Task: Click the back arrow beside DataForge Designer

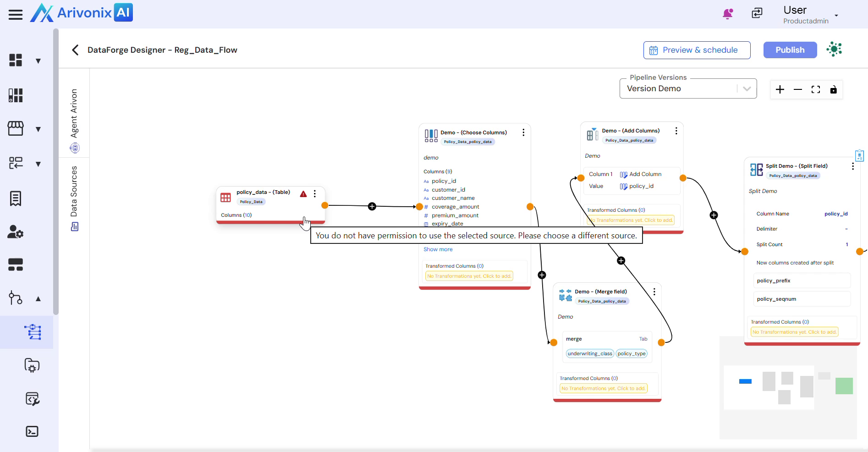Action: [75, 50]
